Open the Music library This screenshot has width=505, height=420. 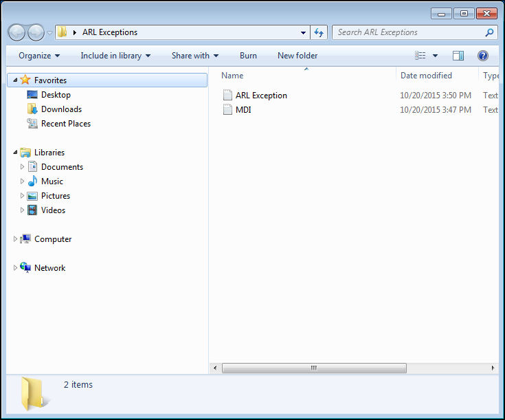(52, 181)
